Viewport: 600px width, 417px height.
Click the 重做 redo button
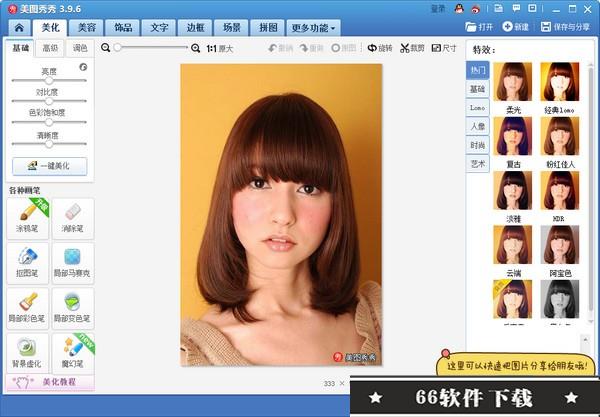[312, 48]
